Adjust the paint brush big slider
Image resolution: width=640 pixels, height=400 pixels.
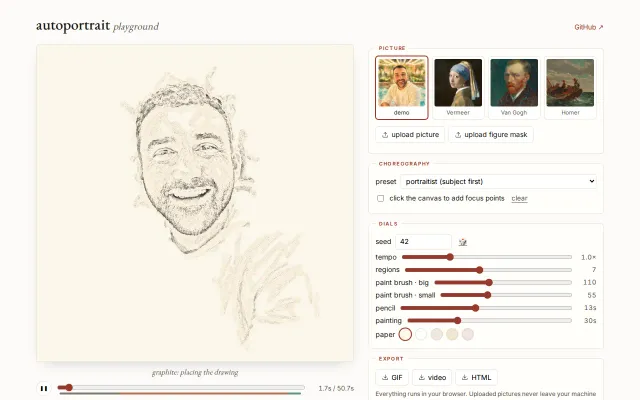click(x=503, y=282)
